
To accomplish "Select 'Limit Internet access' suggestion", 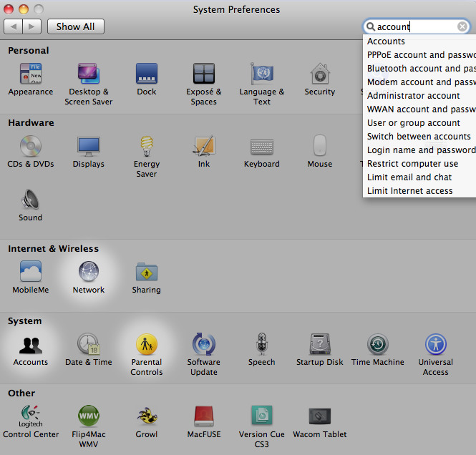I will 419,191.
